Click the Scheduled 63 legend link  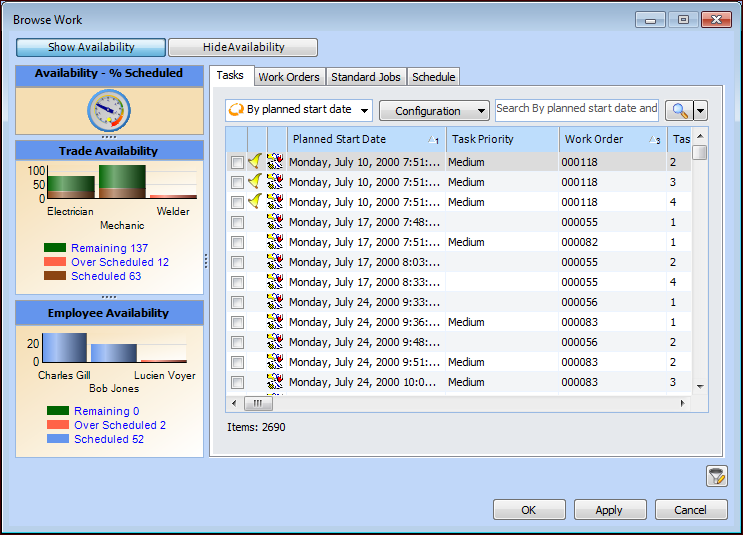[x=106, y=276]
